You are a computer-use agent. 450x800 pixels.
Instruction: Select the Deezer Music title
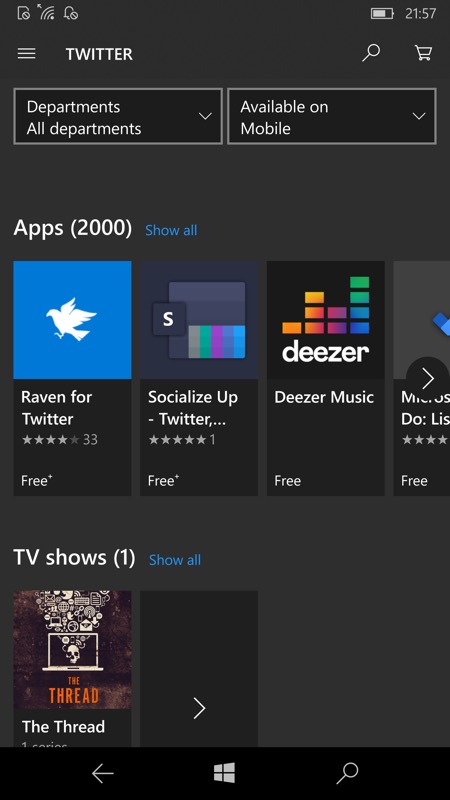point(324,397)
